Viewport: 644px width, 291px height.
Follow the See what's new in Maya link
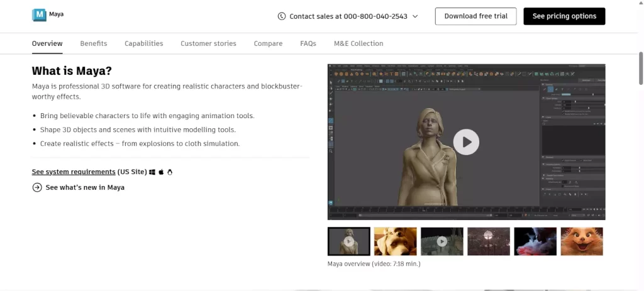tap(85, 187)
